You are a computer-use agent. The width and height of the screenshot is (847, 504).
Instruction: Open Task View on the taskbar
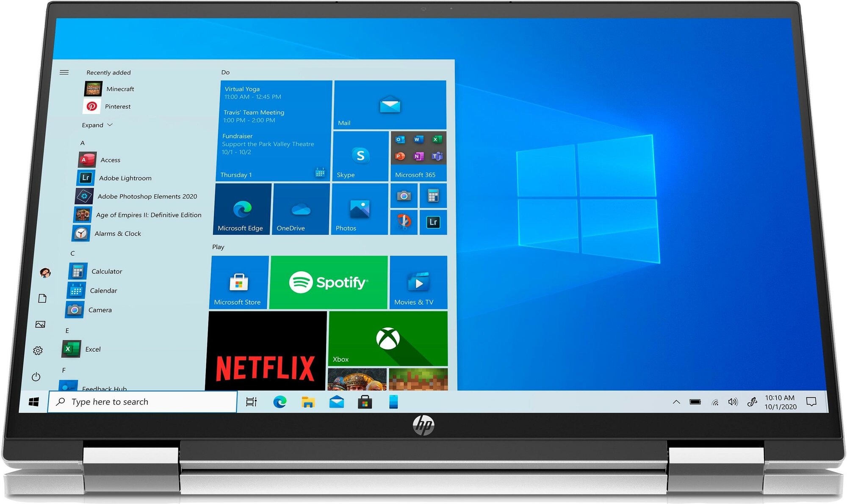251,402
